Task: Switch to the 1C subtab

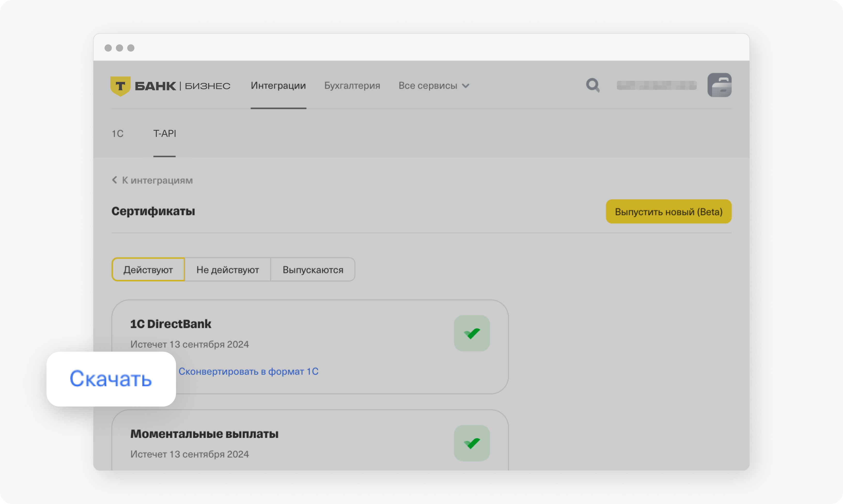Action: pyautogui.click(x=118, y=133)
